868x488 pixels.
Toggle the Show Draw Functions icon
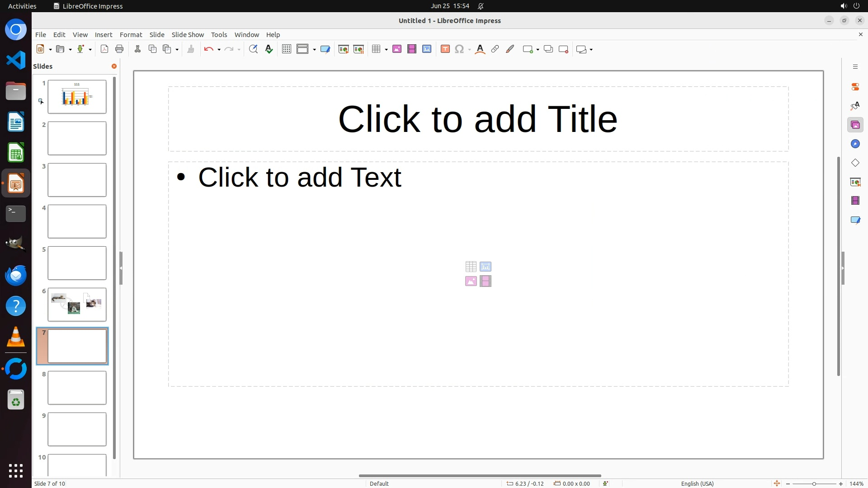pos(510,49)
